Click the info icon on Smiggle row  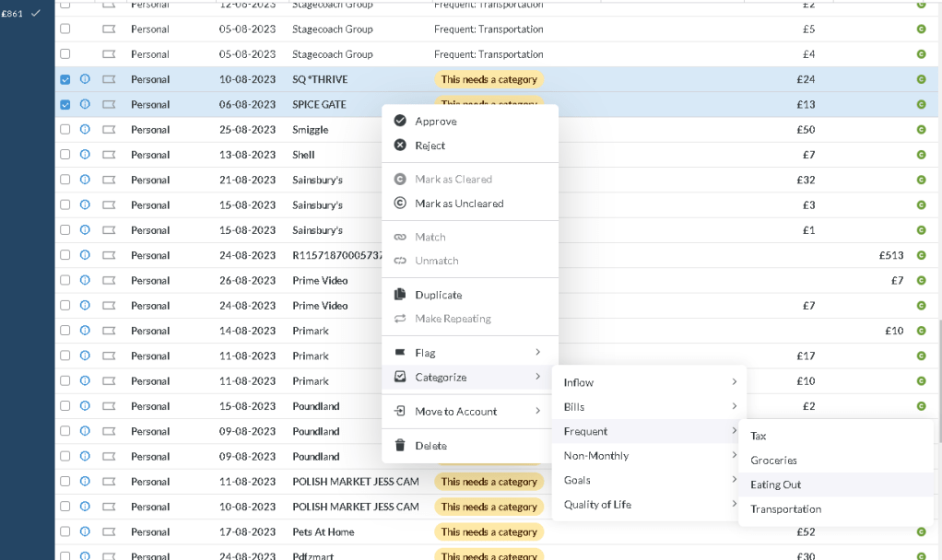pos(86,129)
